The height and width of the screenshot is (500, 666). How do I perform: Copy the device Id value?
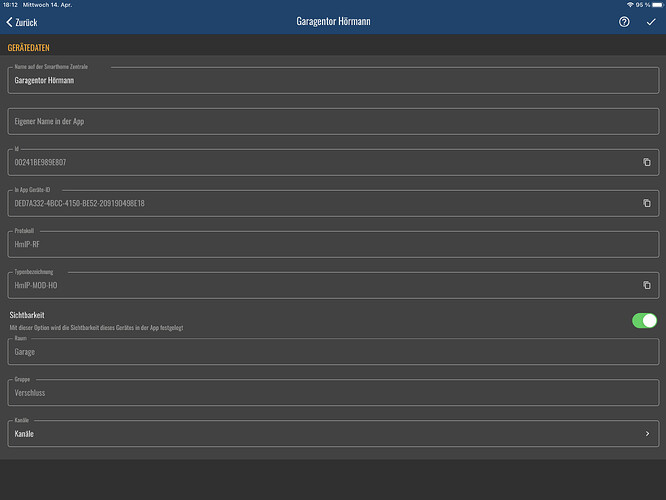pos(647,162)
